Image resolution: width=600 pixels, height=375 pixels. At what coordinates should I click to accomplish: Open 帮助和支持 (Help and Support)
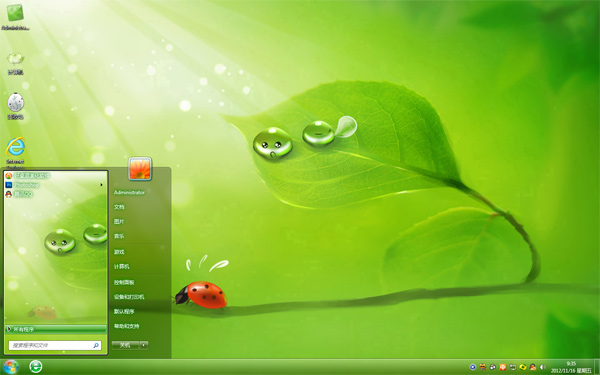coord(126,326)
